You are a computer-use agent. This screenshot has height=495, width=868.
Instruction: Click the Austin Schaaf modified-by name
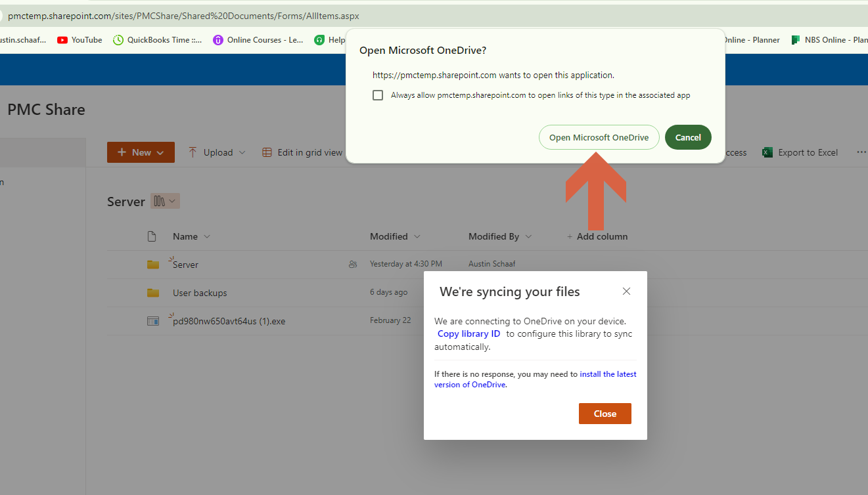pos(491,264)
